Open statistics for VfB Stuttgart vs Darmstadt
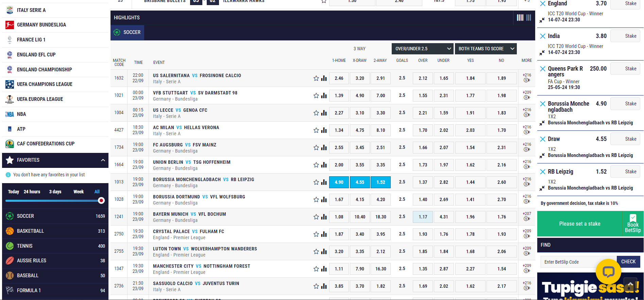644x300 pixels. point(324,95)
